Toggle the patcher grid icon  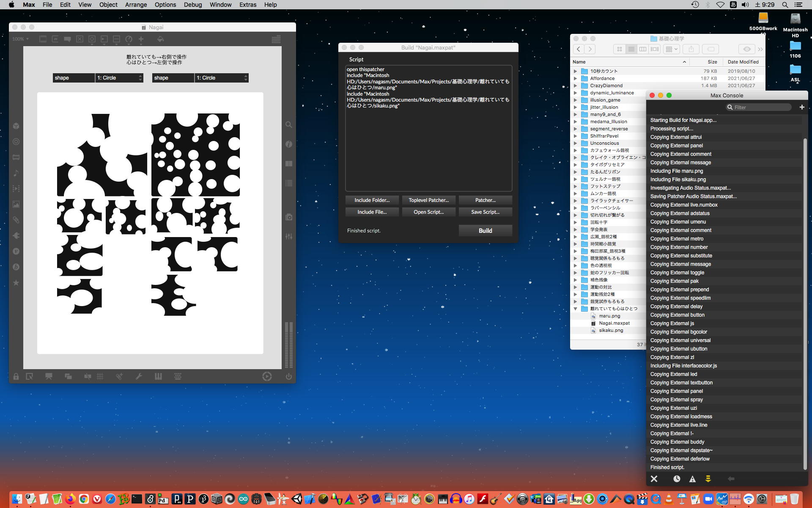point(100,376)
